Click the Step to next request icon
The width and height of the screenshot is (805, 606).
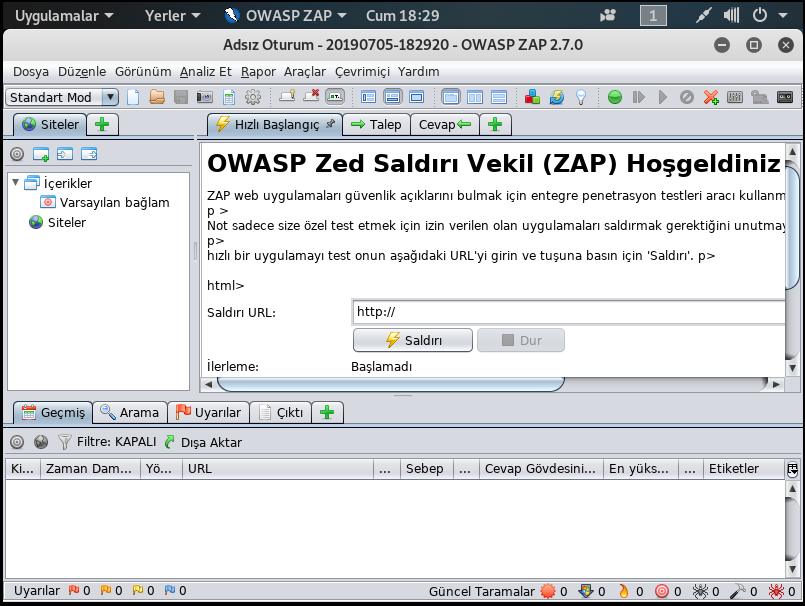[x=639, y=97]
